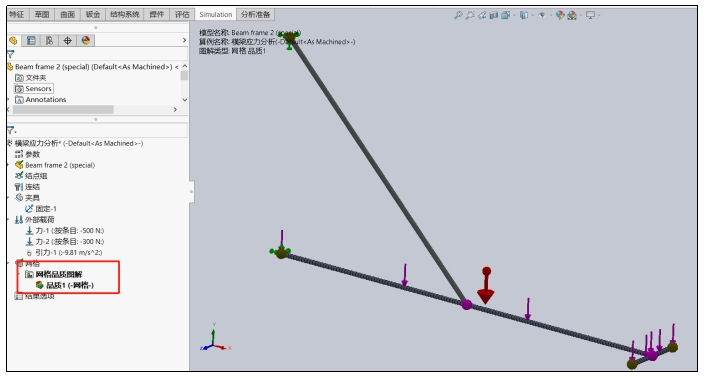This screenshot has height=378, width=706.
Task: Select the Zoom to Area icon
Action: pyautogui.click(x=470, y=15)
